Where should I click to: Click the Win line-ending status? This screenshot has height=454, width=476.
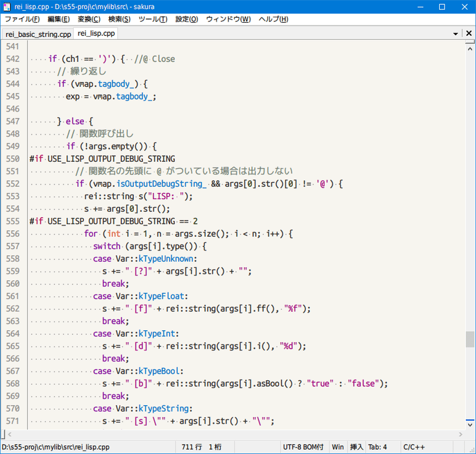click(337, 447)
